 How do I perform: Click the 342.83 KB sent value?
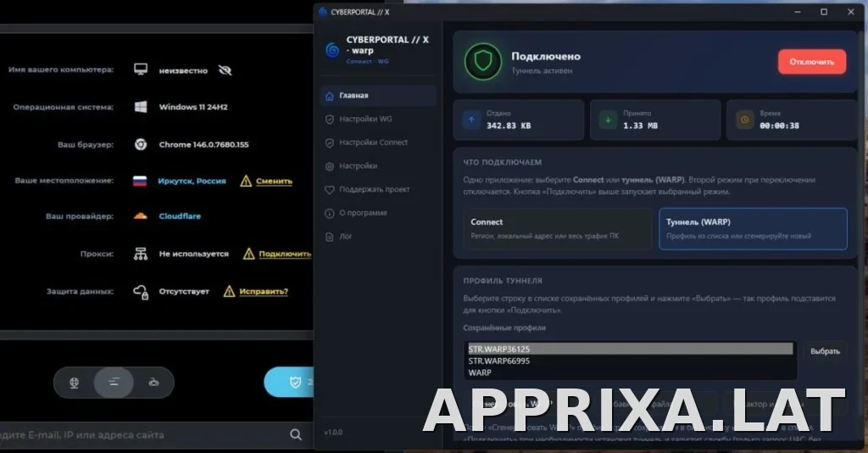(509, 126)
